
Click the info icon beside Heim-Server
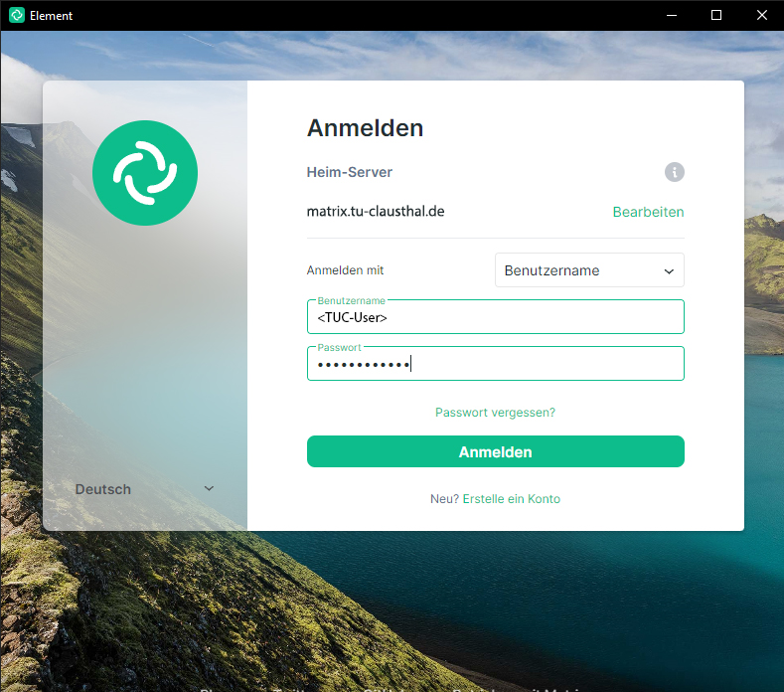(x=674, y=172)
